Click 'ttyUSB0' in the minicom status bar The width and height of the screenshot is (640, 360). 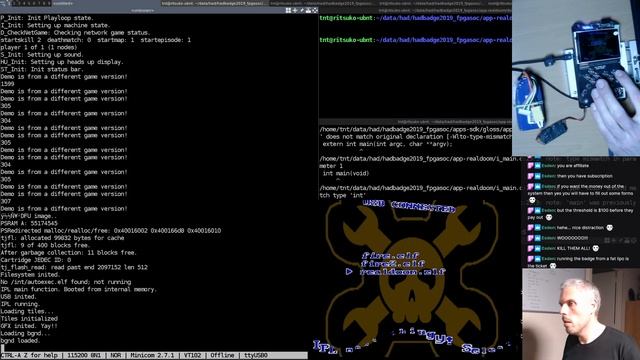256,356
